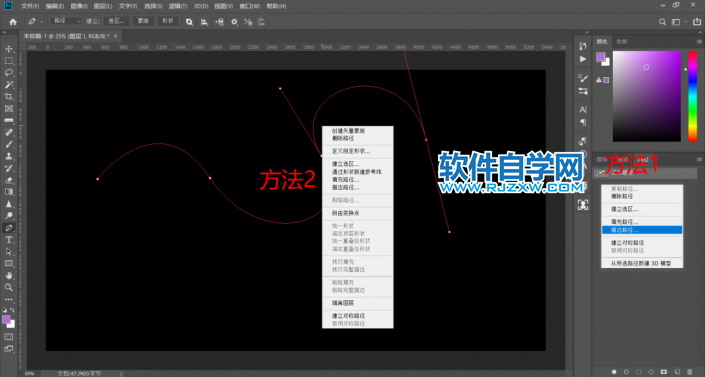
Task: Click the 形状 button in options bar
Action: pyautogui.click(x=168, y=21)
